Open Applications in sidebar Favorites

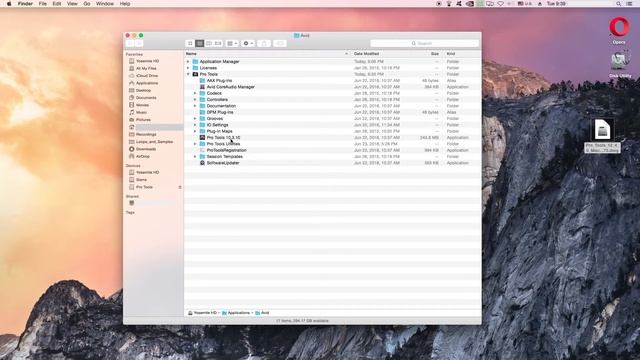tap(147, 83)
